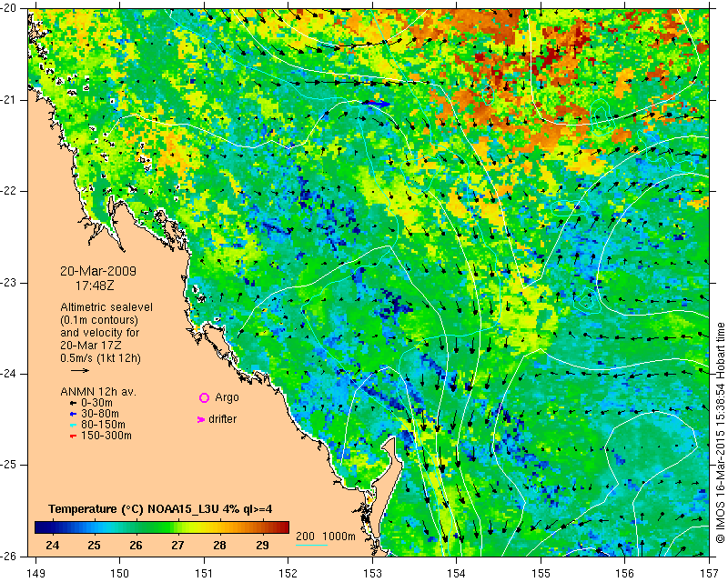Click the '30-80m' depth label
This screenshot has height=582, width=728.
click(x=100, y=414)
